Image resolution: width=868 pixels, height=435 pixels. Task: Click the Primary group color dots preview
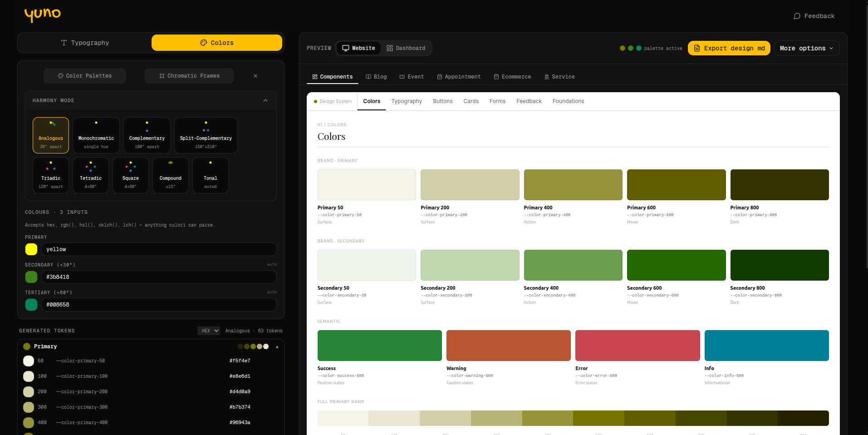[x=253, y=346]
